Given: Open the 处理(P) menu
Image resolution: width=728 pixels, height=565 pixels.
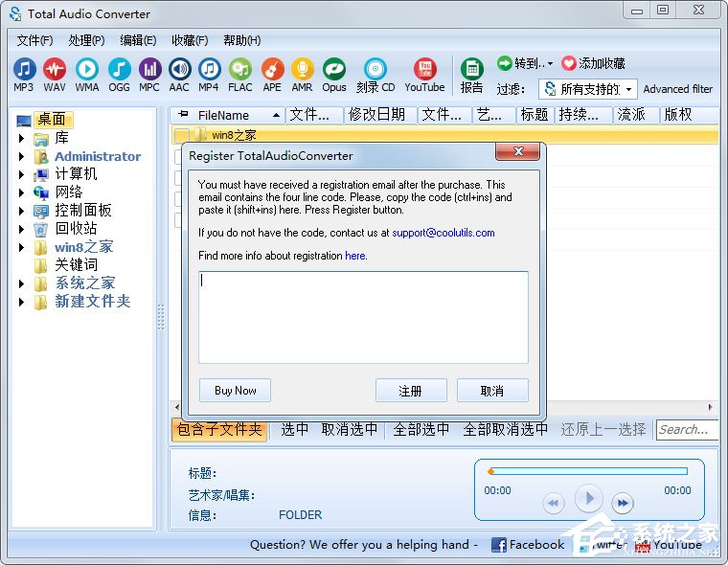Looking at the screenshot, I should tap(86, 40).
